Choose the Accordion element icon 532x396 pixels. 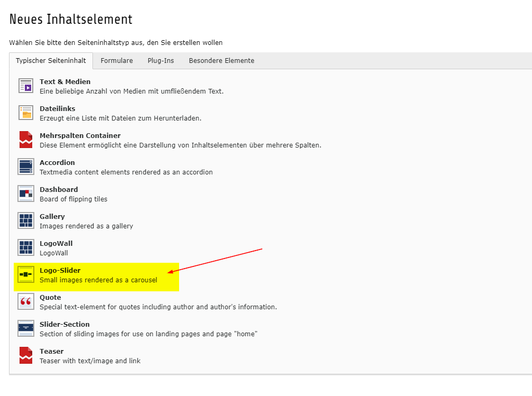pyautogui.click(x=26, y=167)
